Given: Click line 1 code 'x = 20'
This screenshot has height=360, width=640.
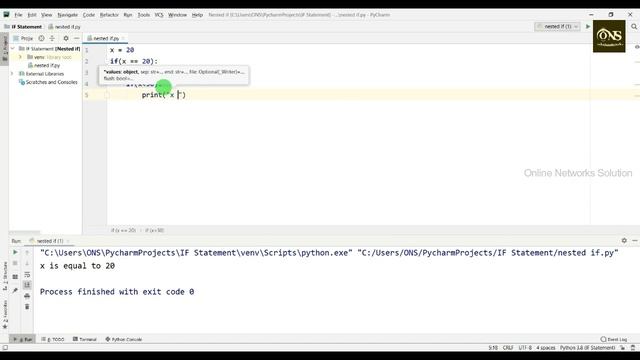Looking at the screenshot, I should click(122, 50).
